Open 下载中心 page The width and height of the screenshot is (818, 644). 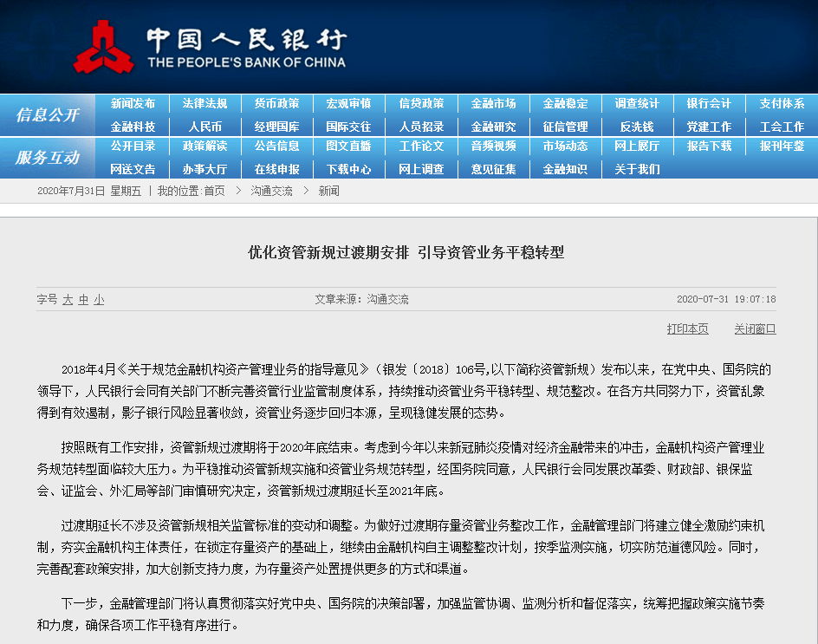pyautogui.click(x=349, y=169)
